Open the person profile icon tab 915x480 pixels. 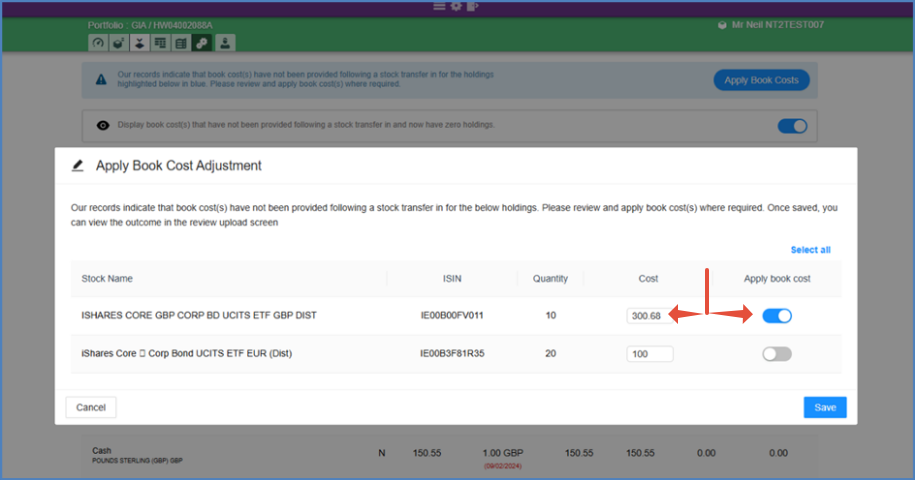[x=225, y=43]
